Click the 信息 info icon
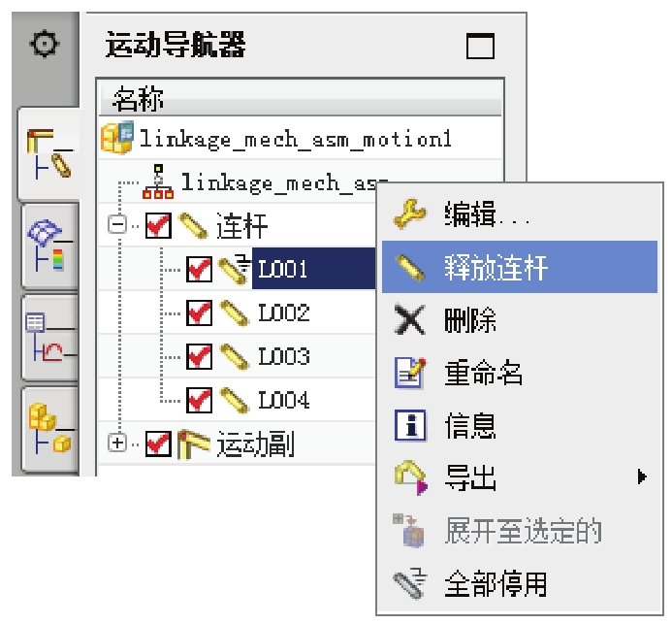This screenshot has width=672, height=624. (410, 425)
